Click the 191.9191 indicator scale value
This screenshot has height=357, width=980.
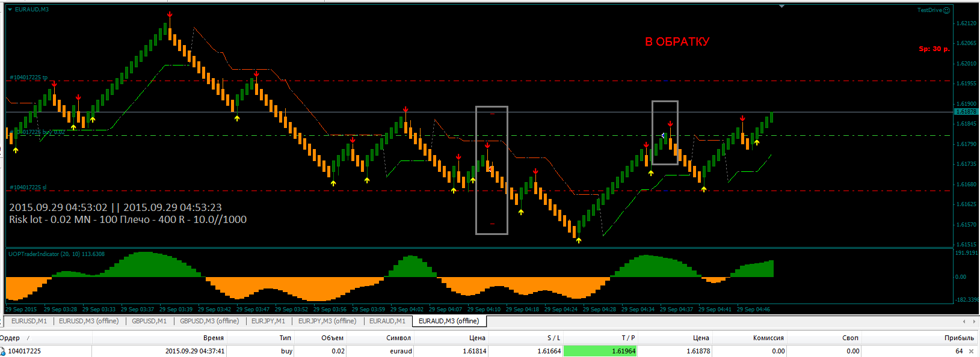coord(967,253)
